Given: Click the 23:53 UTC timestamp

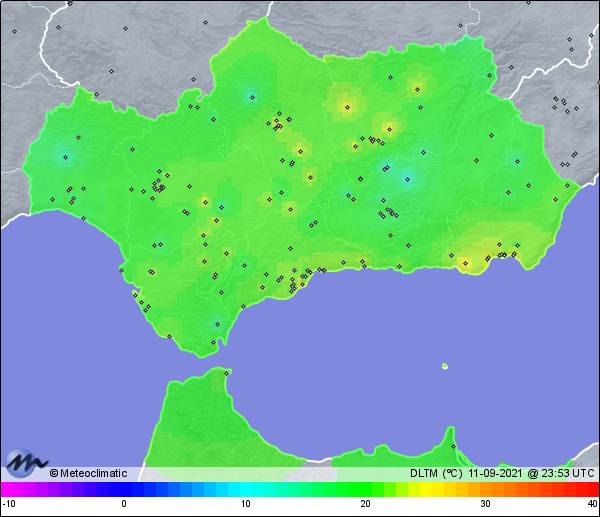Looking at the screenshot, I should click(x=567, y=473).
